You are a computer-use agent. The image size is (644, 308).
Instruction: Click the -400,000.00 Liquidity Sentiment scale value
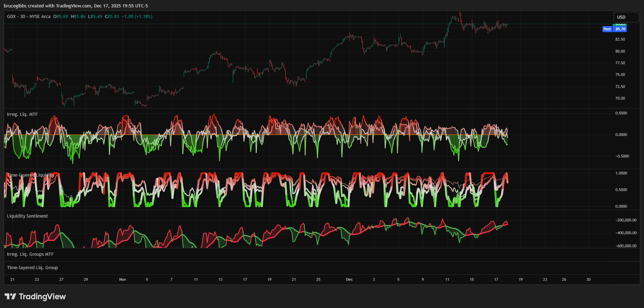point(626,233)
